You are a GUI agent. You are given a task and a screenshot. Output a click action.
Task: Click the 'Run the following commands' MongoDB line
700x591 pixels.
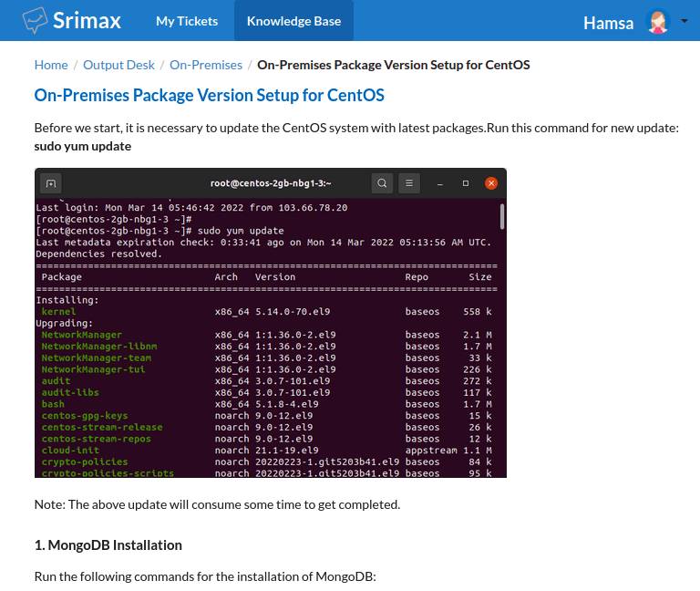[205, 576]
